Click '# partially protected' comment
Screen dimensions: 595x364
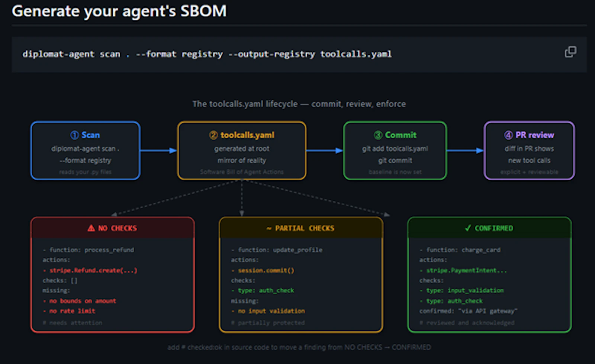(x=268, y=323)
